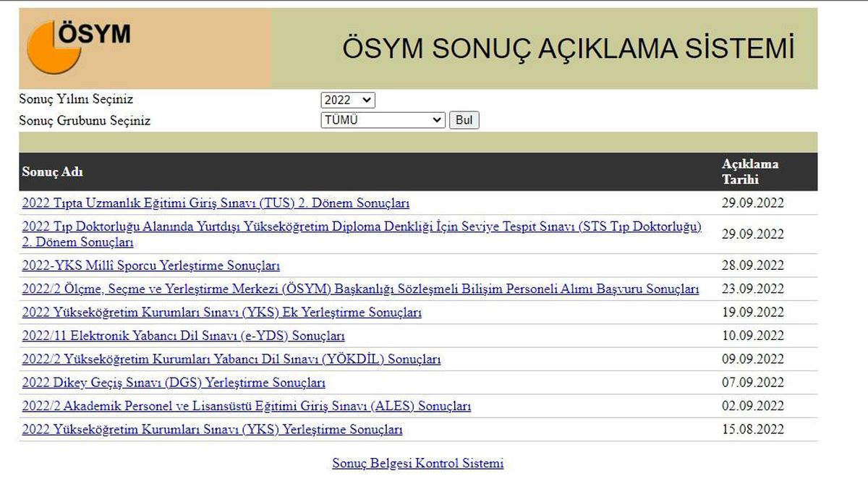Click the date 02.09.2022
The height and width of the screenshot is (497, 868).
tap(753, 406)
